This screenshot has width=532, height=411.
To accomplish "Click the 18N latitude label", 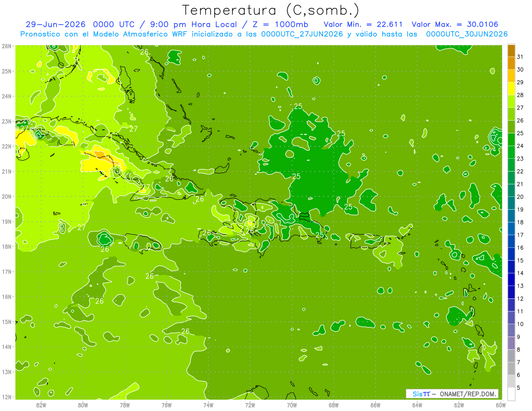I will (x=7, y=247).
